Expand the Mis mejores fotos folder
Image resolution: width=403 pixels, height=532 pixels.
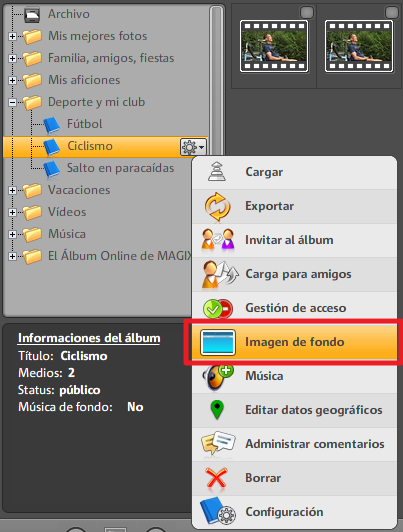pyautogui.click(x=12, y=36)
